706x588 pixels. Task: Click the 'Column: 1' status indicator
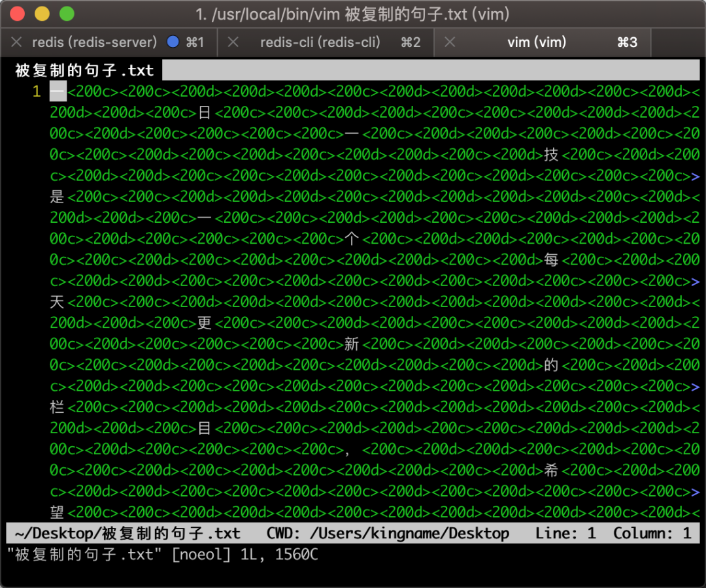tap(652, 534)
